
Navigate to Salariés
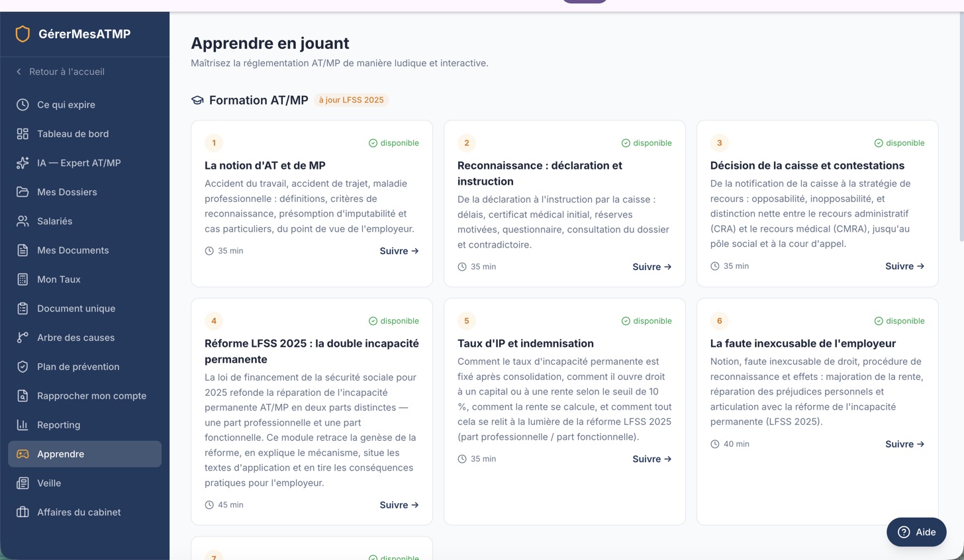pyautogui.click(x=85, y=221)
